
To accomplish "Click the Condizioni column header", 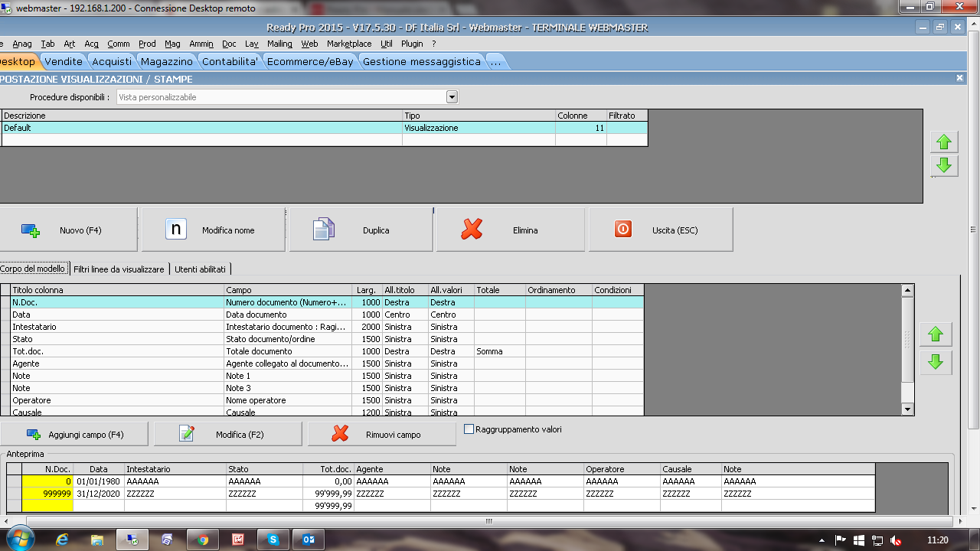I will pos(618,290).
